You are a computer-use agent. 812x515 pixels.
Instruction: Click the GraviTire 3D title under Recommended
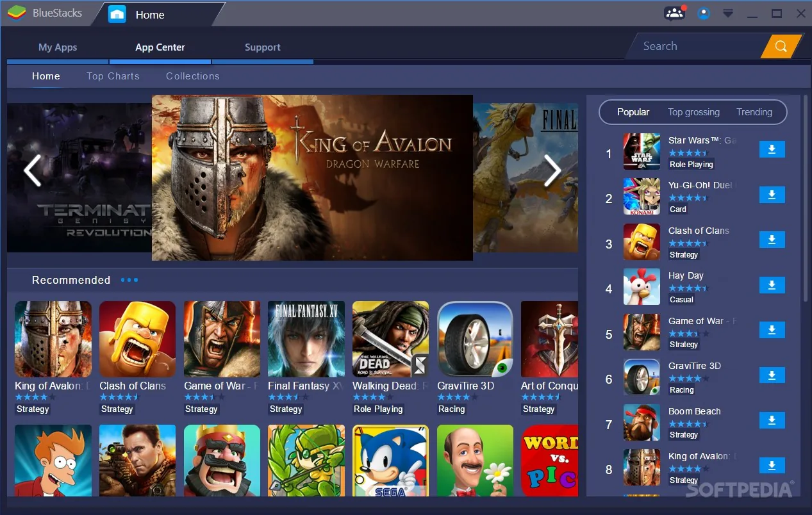pos(466,386)
